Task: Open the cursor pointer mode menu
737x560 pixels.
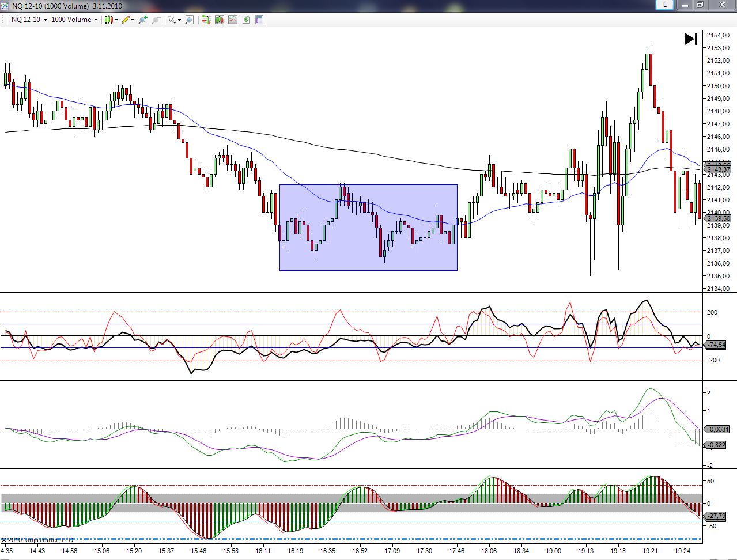Action: (174, 20)
